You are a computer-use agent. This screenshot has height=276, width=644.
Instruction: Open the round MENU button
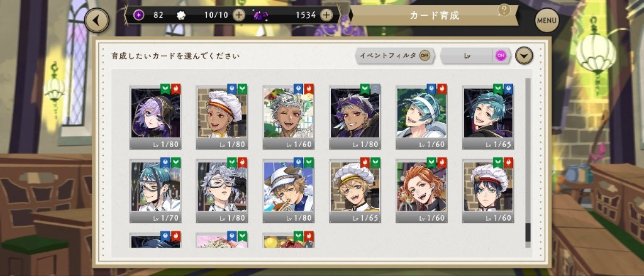tap(547, 20)
